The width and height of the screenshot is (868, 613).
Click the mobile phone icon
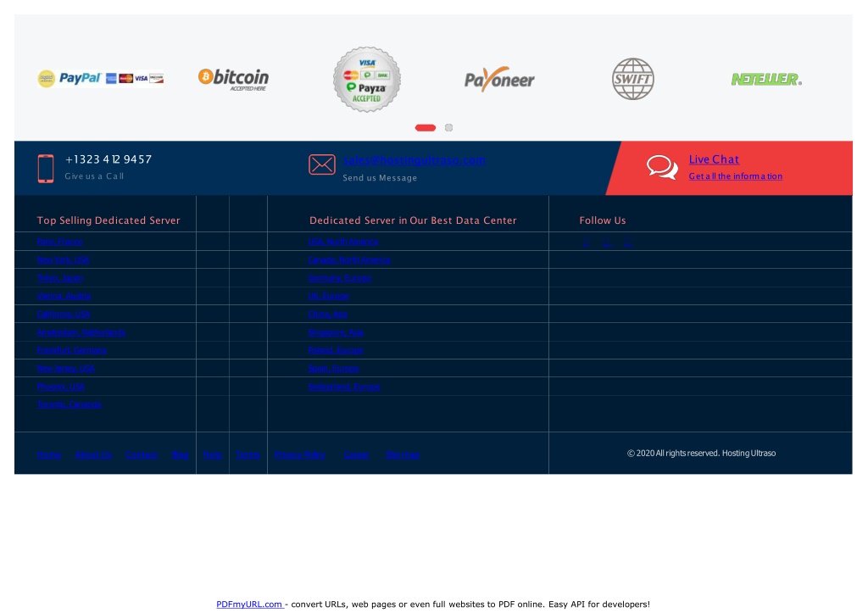coord(46,169)
